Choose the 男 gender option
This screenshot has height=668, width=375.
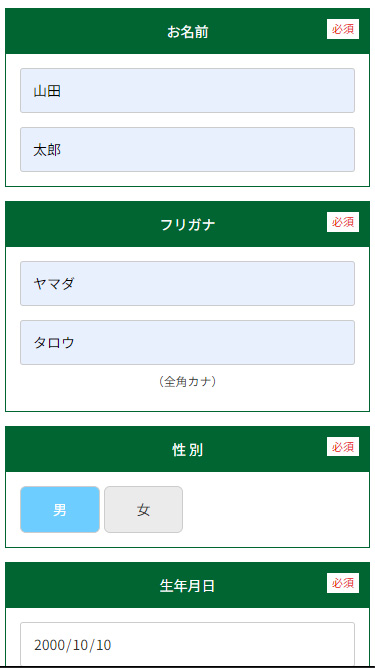pyautogui.click(x=60, y=510)
